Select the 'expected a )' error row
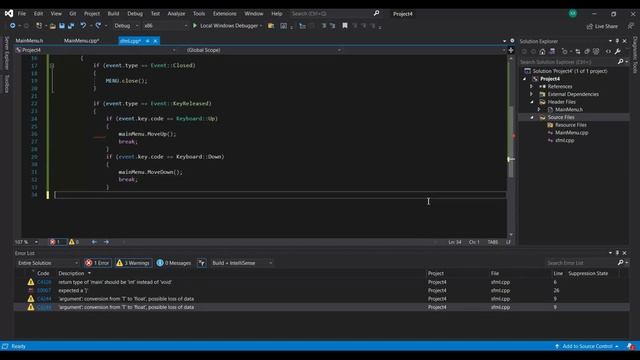 coord(322,291)
